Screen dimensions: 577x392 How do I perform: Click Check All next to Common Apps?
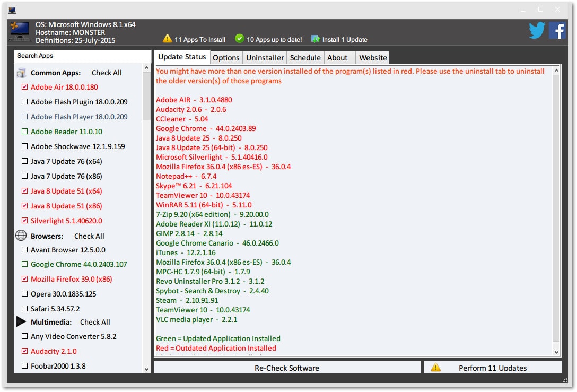[x=107, y=73]
